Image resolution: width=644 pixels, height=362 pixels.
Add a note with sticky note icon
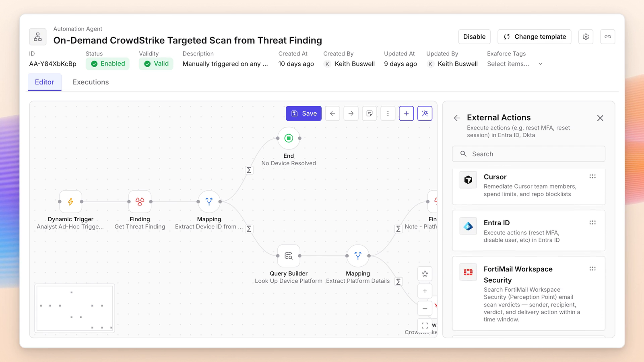(369, 113)
